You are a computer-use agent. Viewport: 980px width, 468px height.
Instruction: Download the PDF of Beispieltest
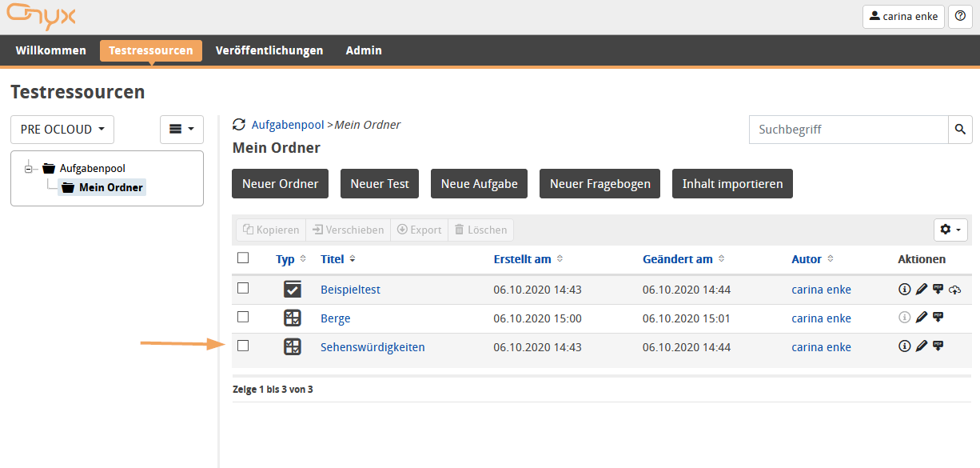pyautogui.click(x=938, y=289)
